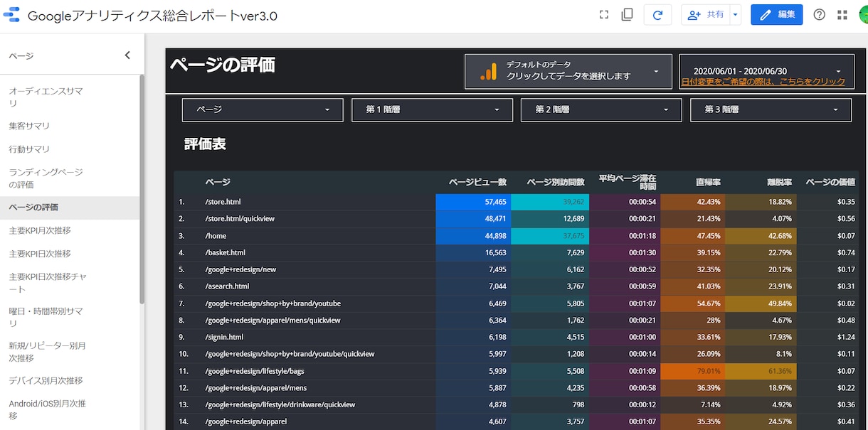Click the sidebar vertical scrollbar
The image size is (868, 430).
[x=142, y=188]
